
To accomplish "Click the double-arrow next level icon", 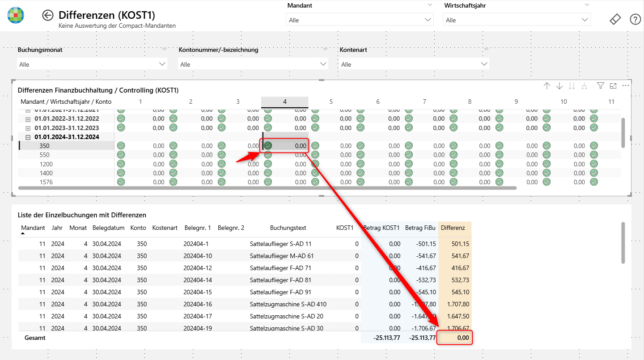I will click(572, 86).
